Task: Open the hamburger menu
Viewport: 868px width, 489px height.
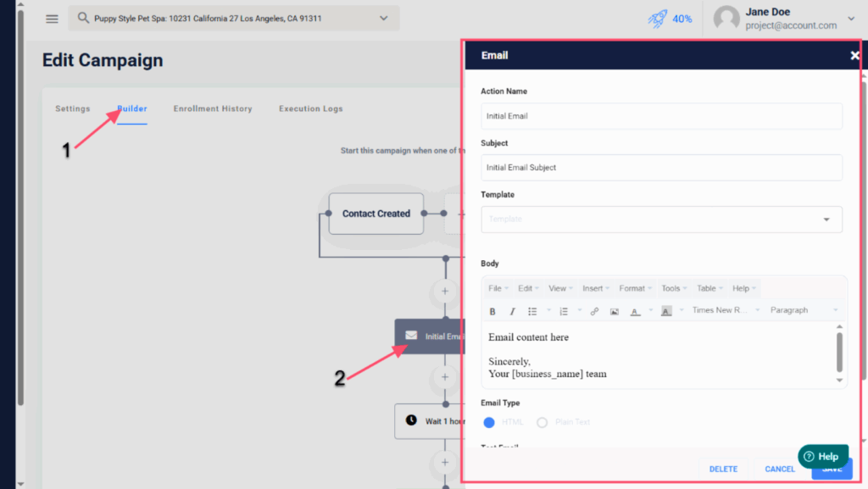Action: click(x=52, y=19)
